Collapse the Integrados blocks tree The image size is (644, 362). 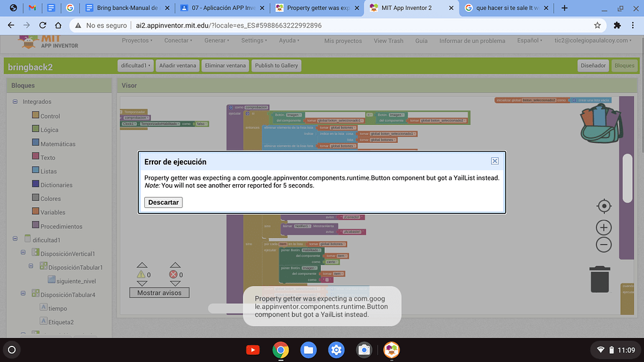point(14,101)
